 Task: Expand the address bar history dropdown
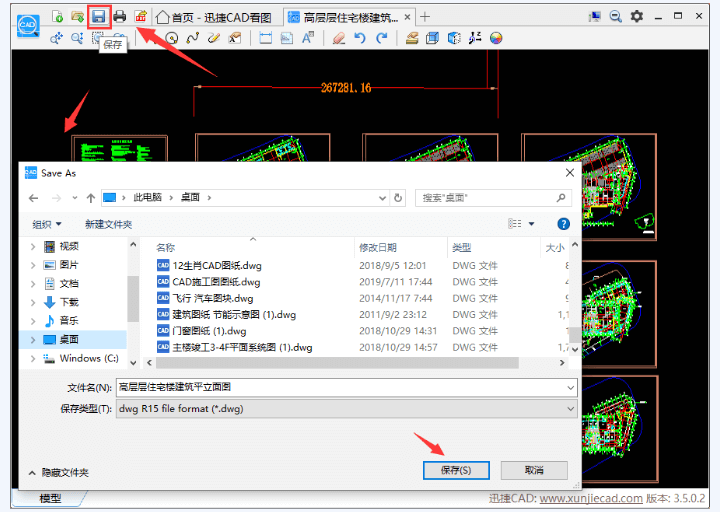pos(382,198)
